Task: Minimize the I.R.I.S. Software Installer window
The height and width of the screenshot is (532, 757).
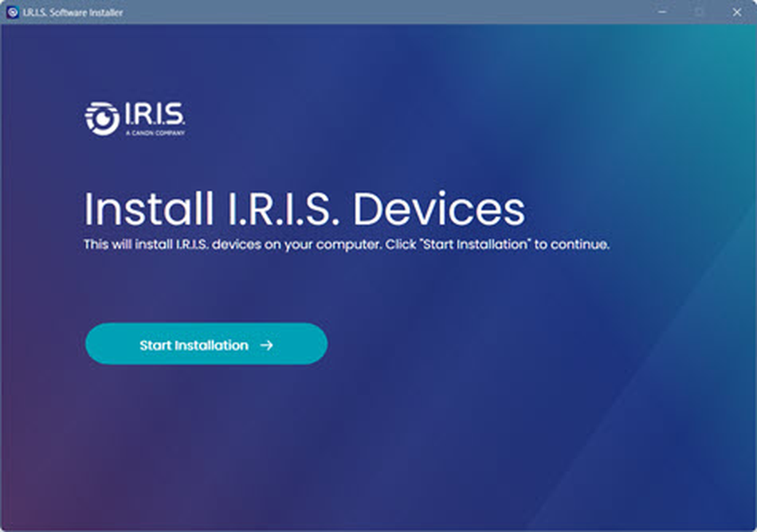Action: point(662,12)
